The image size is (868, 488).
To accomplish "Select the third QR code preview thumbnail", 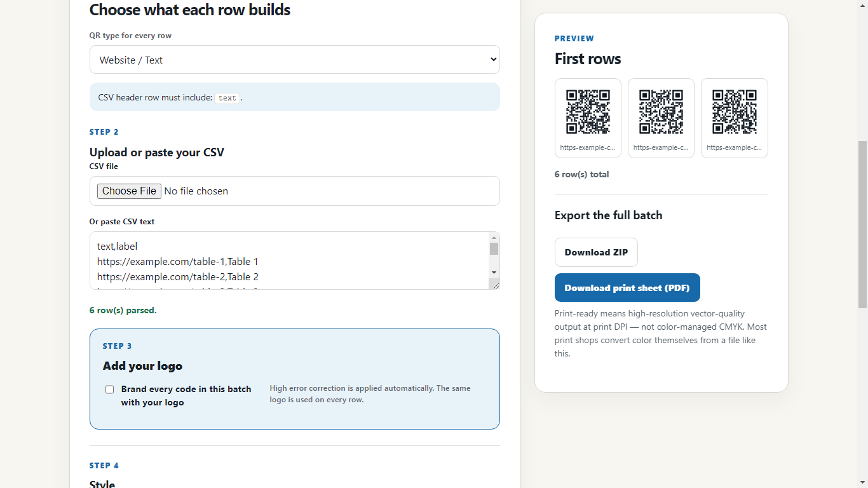I will tap(735, 118).
